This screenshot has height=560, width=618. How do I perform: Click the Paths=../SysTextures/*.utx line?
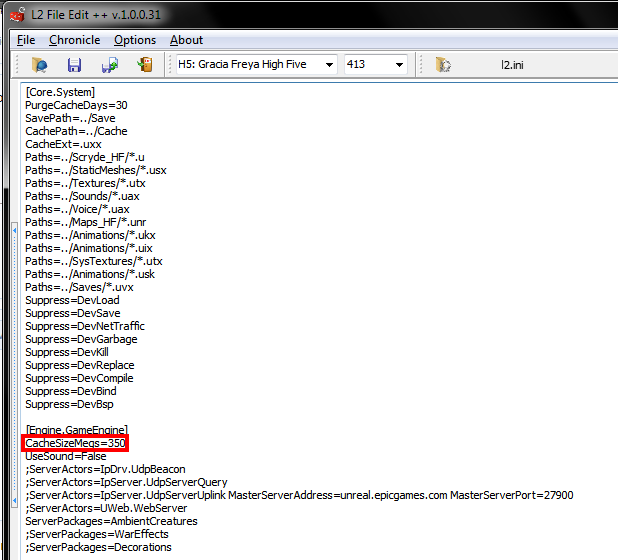[x=94, y=261]
